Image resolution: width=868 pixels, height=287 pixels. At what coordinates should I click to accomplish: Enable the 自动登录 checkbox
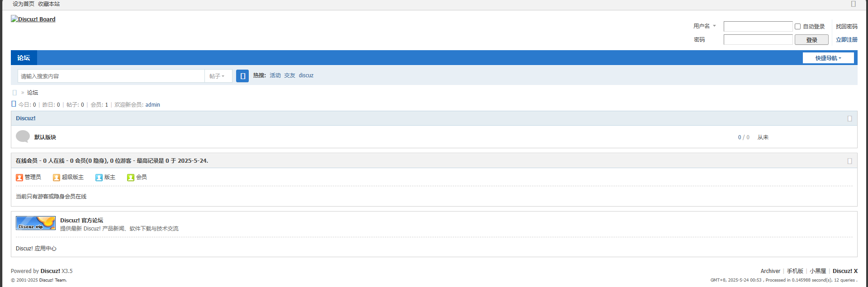798,27
